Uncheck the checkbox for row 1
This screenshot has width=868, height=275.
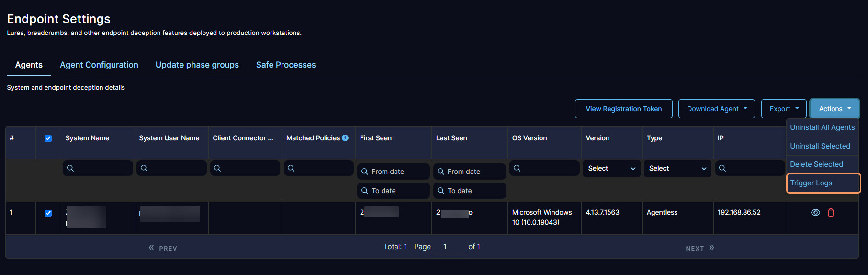tap(48, 213)
